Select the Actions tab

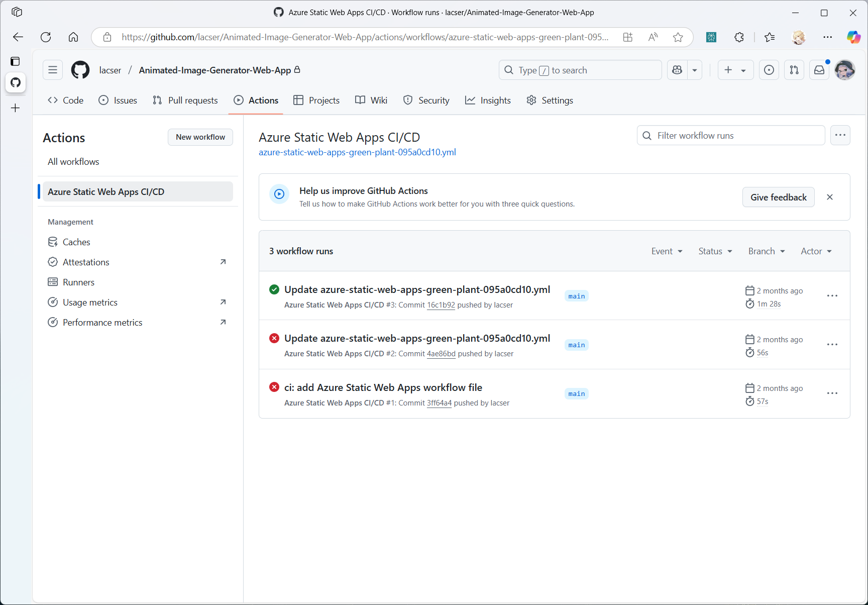pyautogui.click(x=256, y=100)
